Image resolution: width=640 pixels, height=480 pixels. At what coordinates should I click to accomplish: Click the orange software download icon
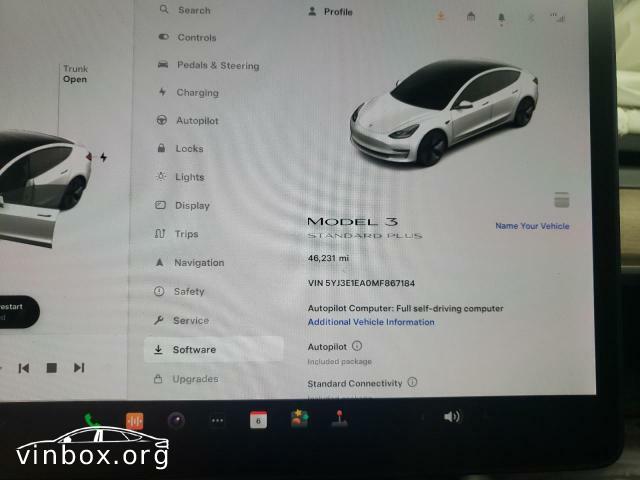click(x=440, y=16)
